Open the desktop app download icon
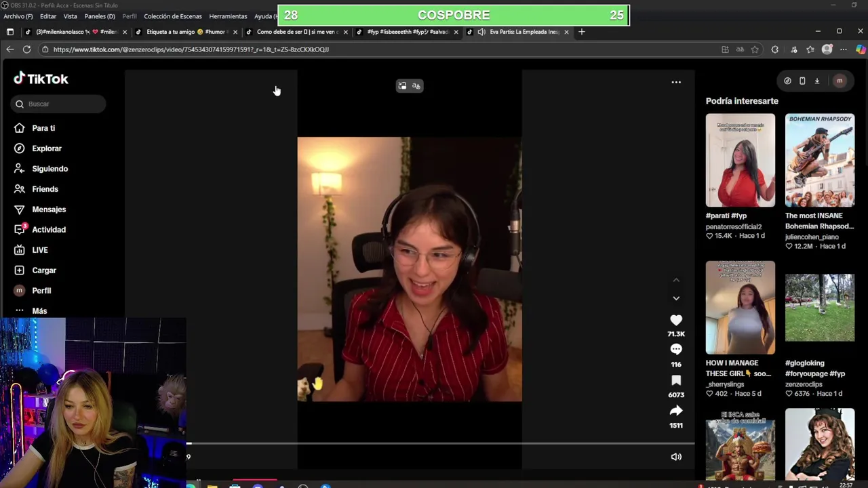This screenshot has width=868, height=488. click(x=817, y=81)
